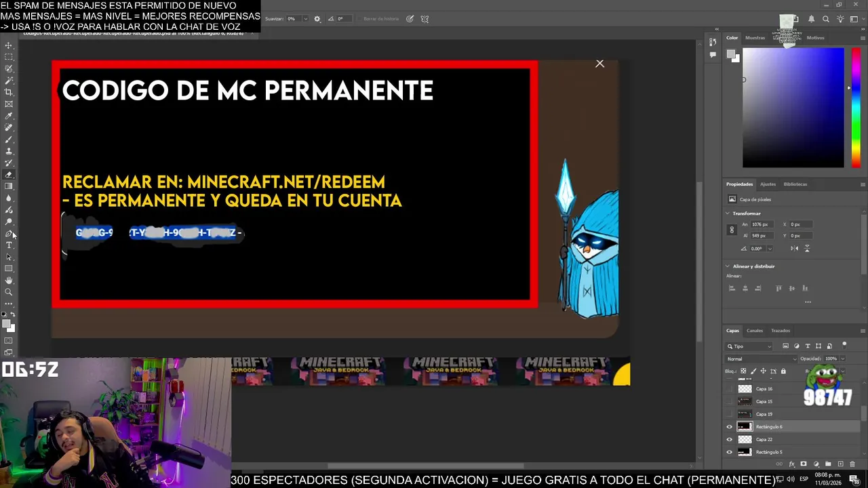Switch to the Bibliotecas tab

coord(795,184)
